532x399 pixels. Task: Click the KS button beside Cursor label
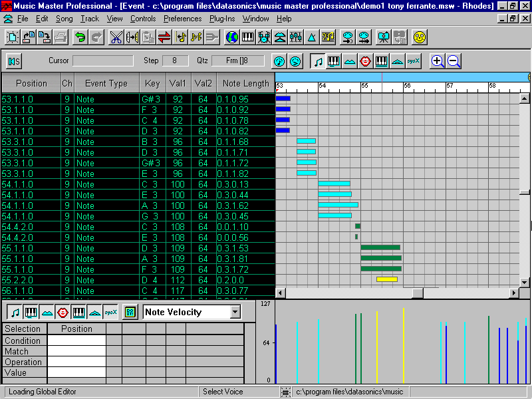tap(14, 61)
